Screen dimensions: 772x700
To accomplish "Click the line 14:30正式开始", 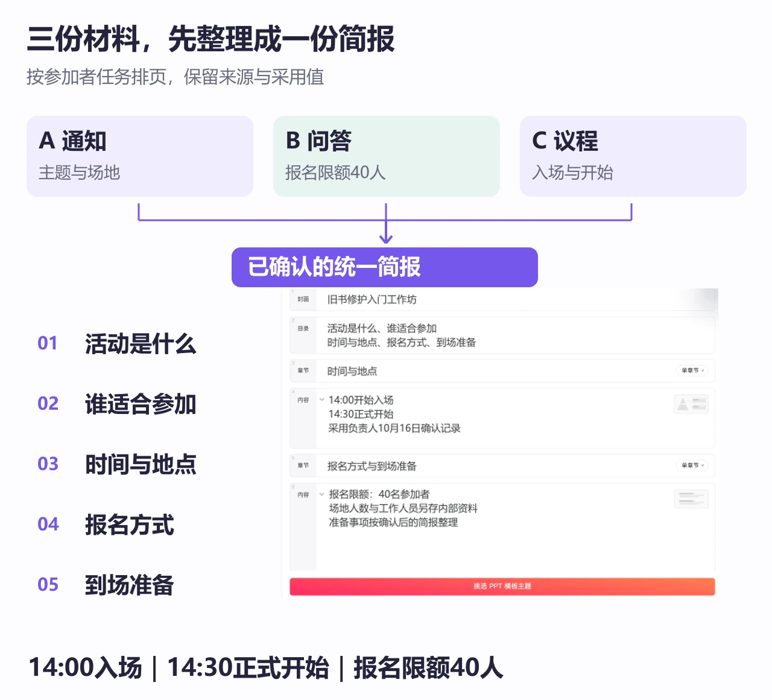I will (x=361, y=414).
